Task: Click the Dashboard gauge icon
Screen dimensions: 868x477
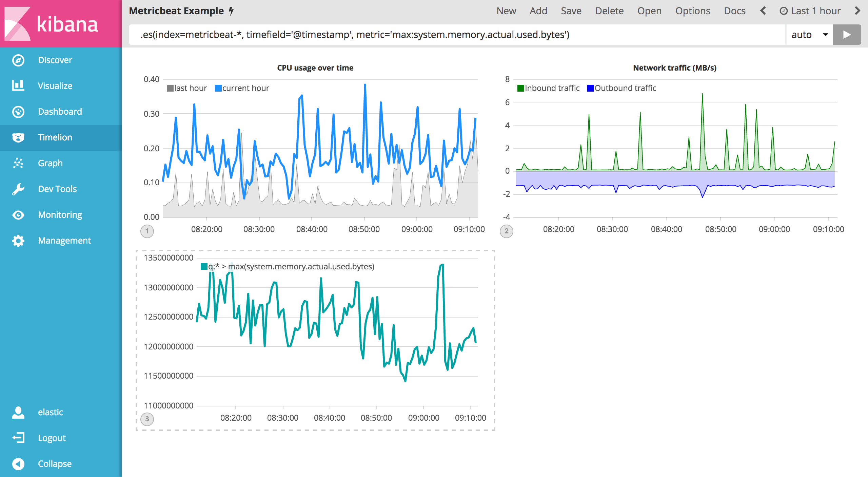Action: click(x=18, y=112)
